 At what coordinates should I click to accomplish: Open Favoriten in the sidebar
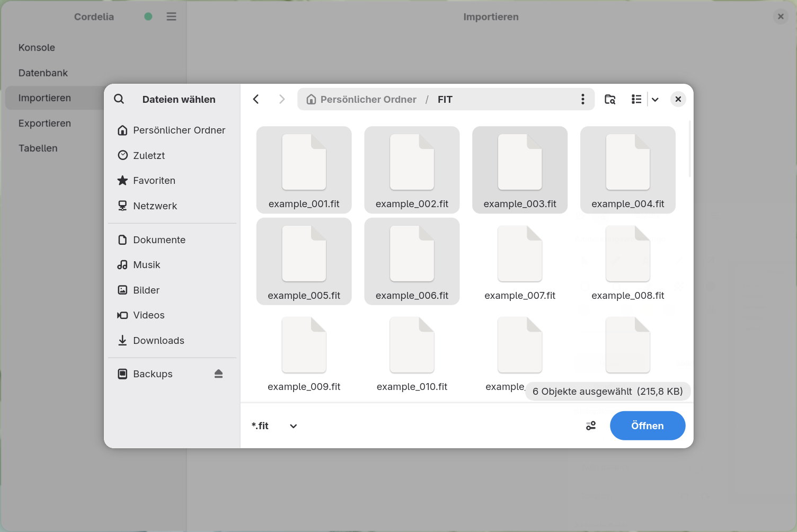[x=172, y=181]
